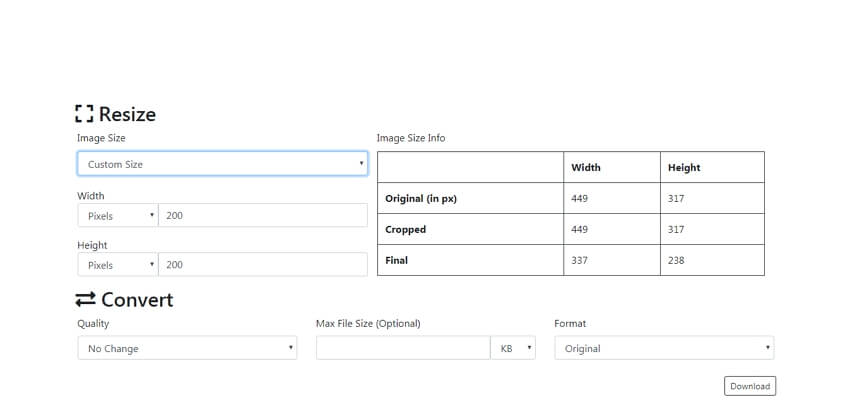This screenshot has height=412, width=850.
Task: Click the Convert section heading
Action: (x=137, y=299)
